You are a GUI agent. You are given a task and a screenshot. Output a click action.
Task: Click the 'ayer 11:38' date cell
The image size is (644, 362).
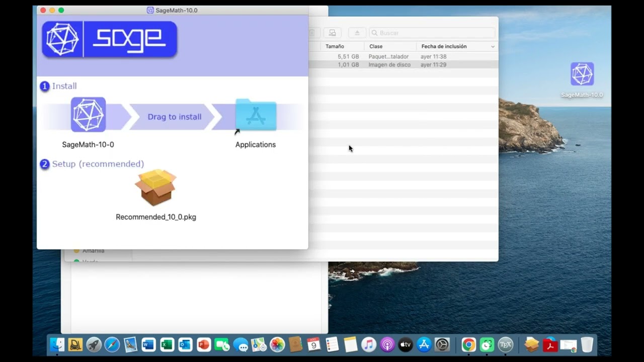[x=433, y=57]
